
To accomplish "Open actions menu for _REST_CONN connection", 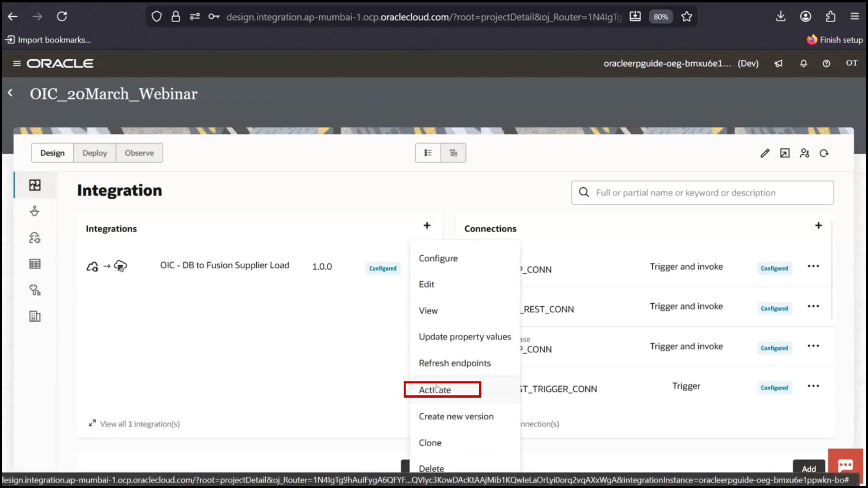I will (x=813, y=306).
